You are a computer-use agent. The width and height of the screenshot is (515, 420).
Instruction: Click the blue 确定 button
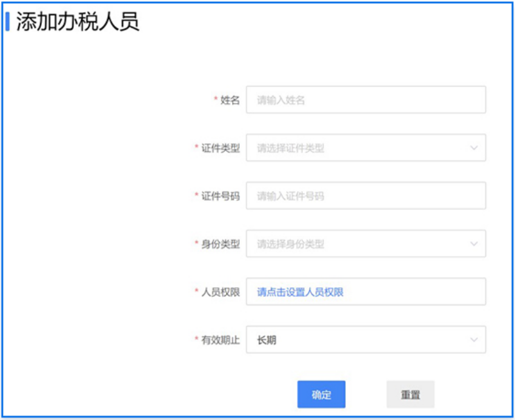pos(321,395)
